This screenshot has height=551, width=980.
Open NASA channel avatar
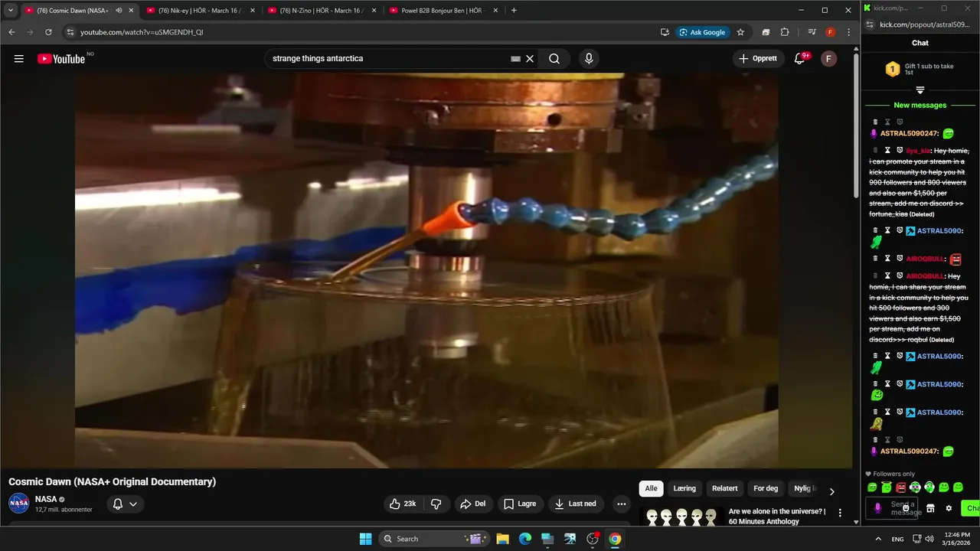[19, 504]
